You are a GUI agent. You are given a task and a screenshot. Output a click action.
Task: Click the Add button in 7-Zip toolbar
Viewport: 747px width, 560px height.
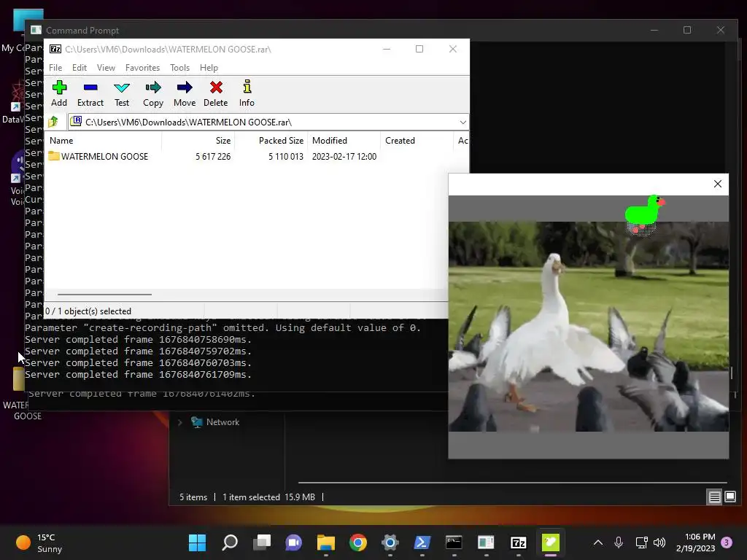[59, 93]
